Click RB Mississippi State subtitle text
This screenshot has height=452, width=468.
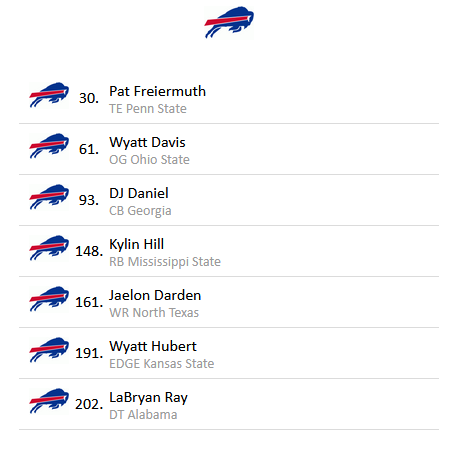tap(165, 262)
